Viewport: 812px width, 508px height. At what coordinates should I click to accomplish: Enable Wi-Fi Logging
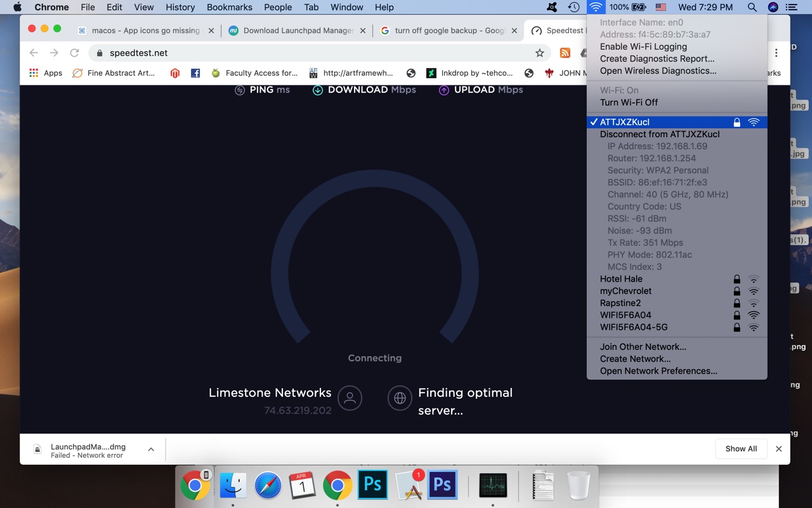coord(643,46)
